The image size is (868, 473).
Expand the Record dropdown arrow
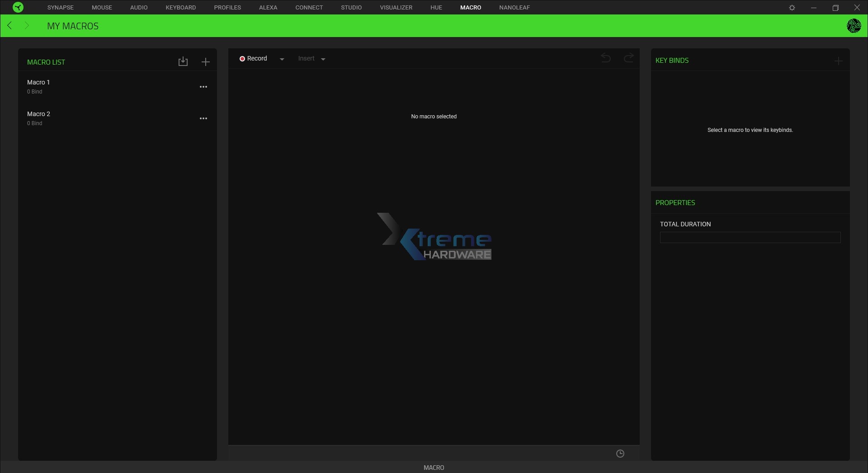point(282,59)
